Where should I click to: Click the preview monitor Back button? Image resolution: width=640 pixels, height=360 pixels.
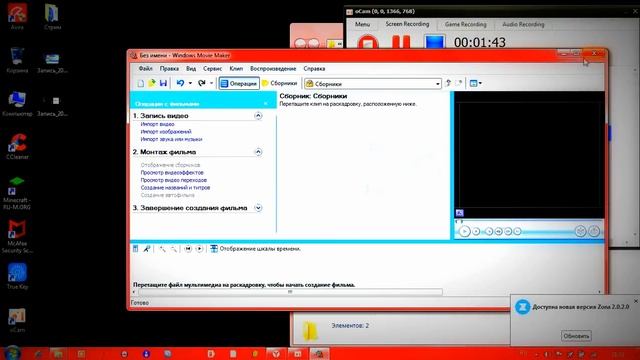[489, 231]
